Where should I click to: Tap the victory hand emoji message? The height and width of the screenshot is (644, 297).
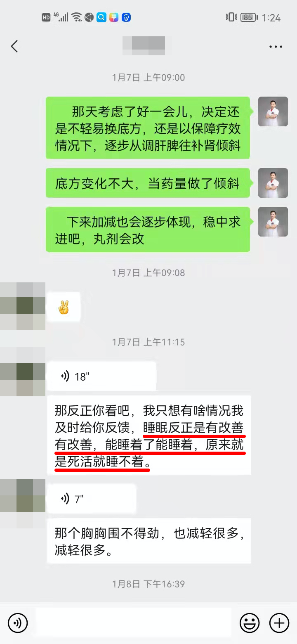click(x=64, y=307)
